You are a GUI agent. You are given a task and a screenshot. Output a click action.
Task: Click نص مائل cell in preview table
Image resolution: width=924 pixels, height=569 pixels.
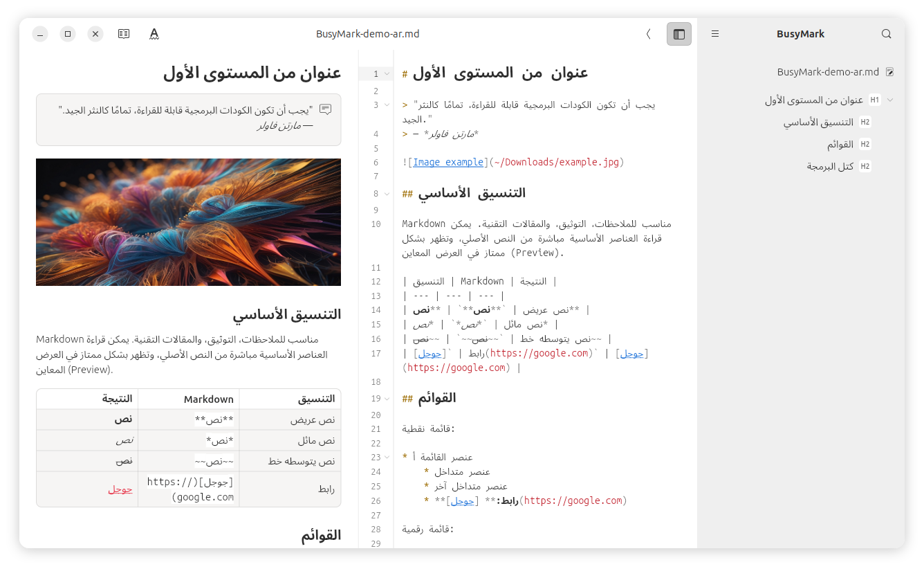pyautogui.click(x=315, y=441)
